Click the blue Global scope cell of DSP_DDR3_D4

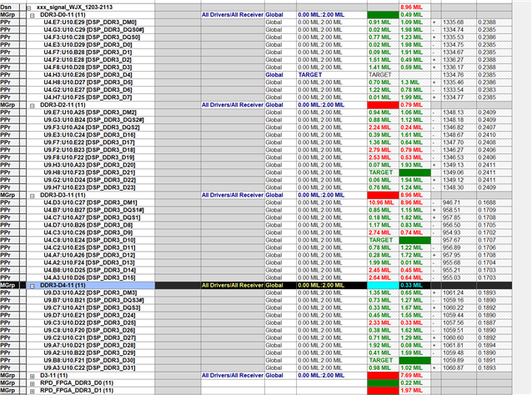(274, 75)
